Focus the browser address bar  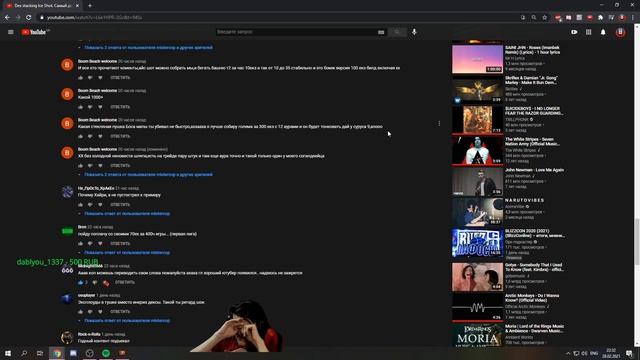click(x=278, y=17)
